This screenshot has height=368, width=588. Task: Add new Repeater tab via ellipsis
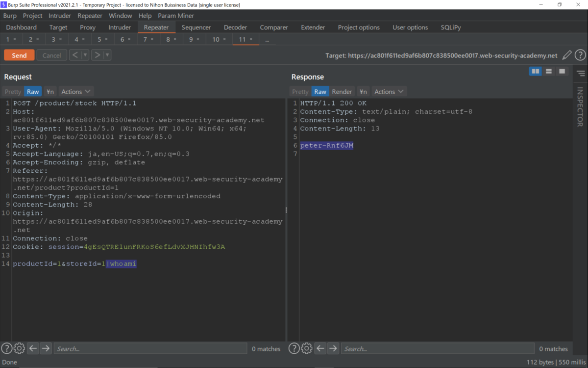tap(267, 40)
